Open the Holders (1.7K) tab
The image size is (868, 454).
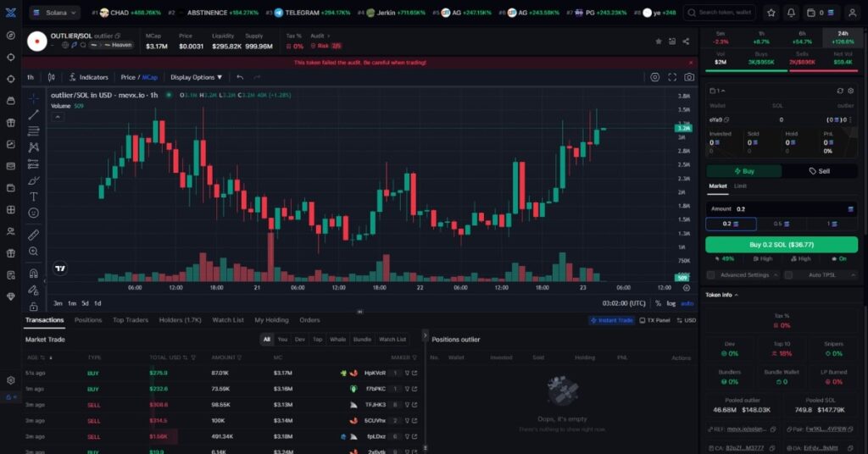[x=180, y=320]
